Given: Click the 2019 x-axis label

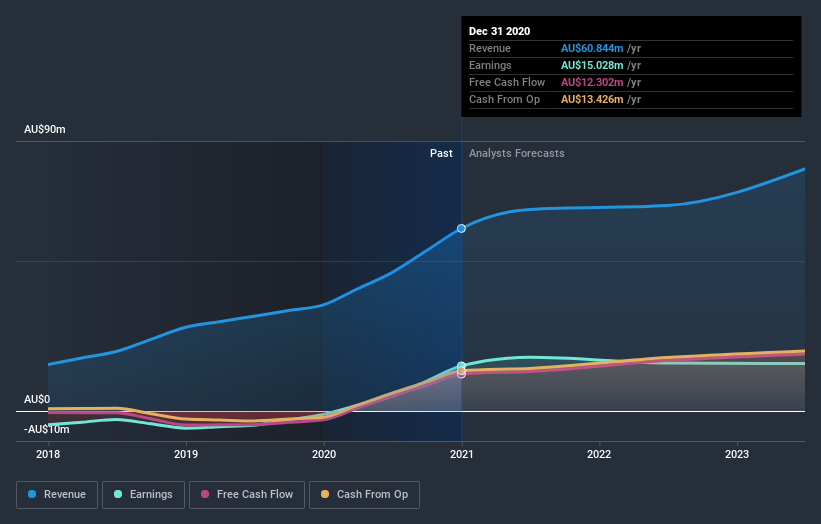Looking at the screenshot, I should (186, 454).
